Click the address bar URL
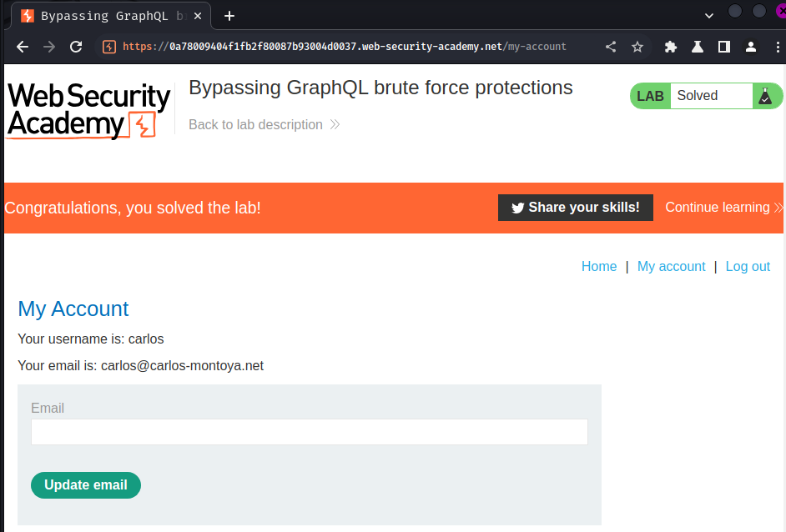Viewport: 786px width, 532px height. pyautogui.click(x=345, y=47)
